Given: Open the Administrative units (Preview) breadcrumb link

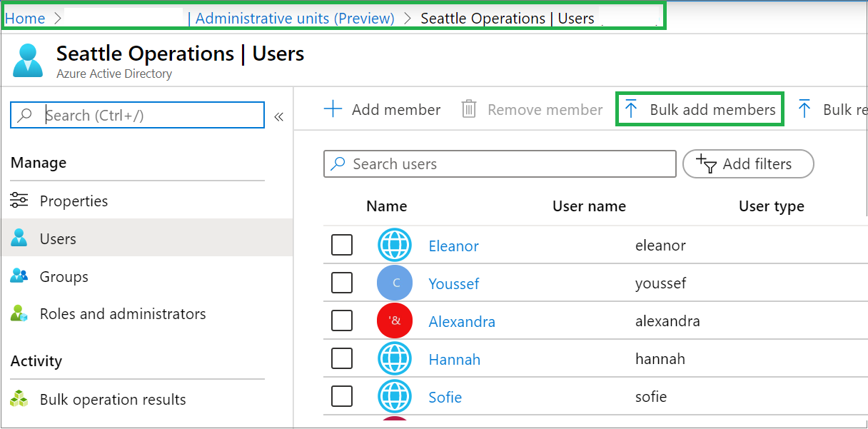Looking at the screenshot, I should 294,19.
